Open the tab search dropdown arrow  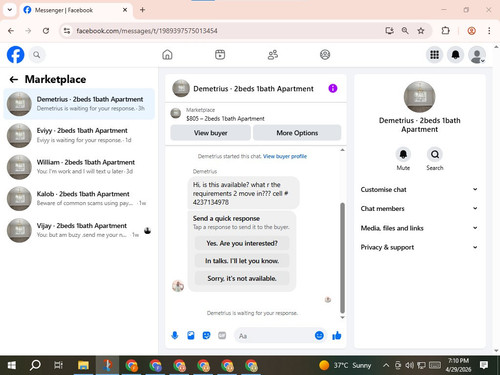coord(10,10)
